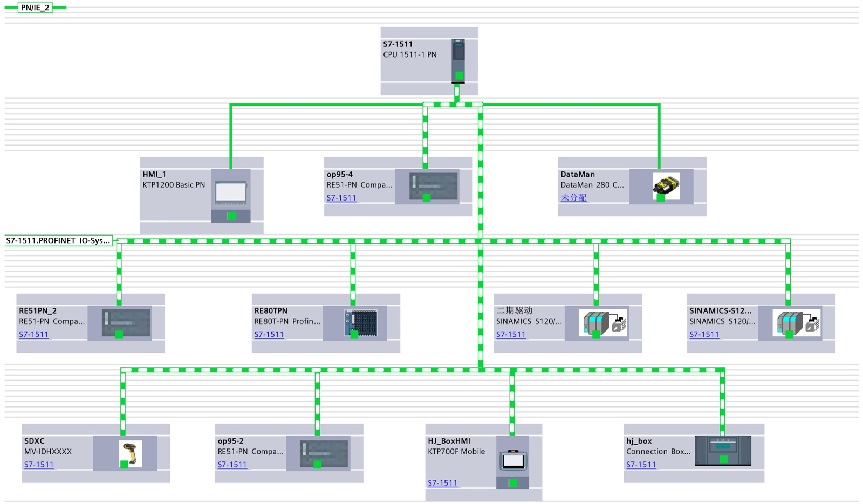Click the SDXC handheld scanner icon
The width and height of the screenshot is (863, 504).
coord(129,453)
